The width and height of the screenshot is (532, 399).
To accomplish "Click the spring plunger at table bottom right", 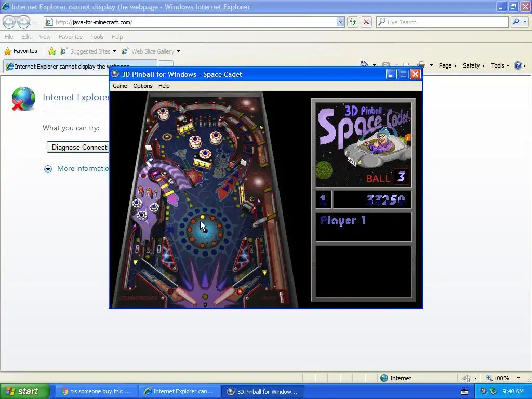I will pos(281,297).
